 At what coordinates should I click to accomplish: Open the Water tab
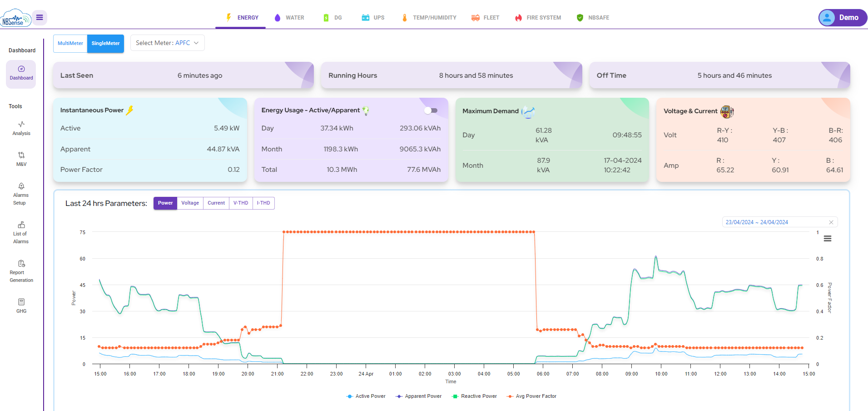289,18
